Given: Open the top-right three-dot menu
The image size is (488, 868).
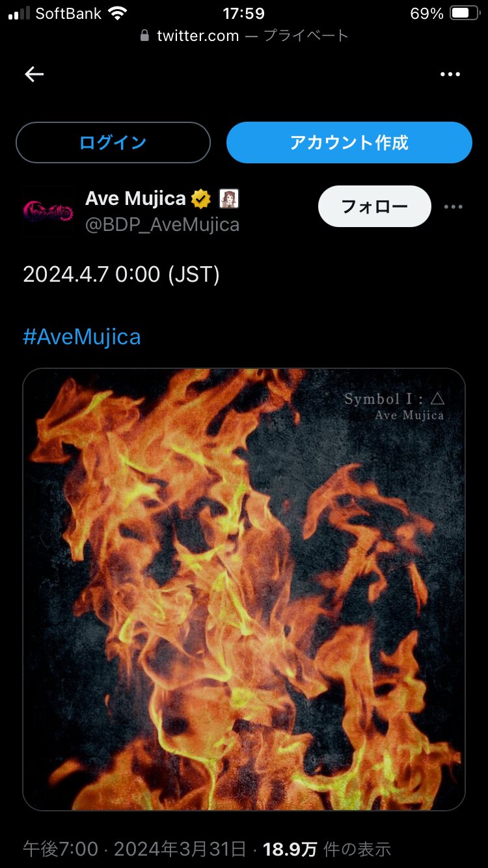Looking at the screenshot, I should [x=450, y=74].
